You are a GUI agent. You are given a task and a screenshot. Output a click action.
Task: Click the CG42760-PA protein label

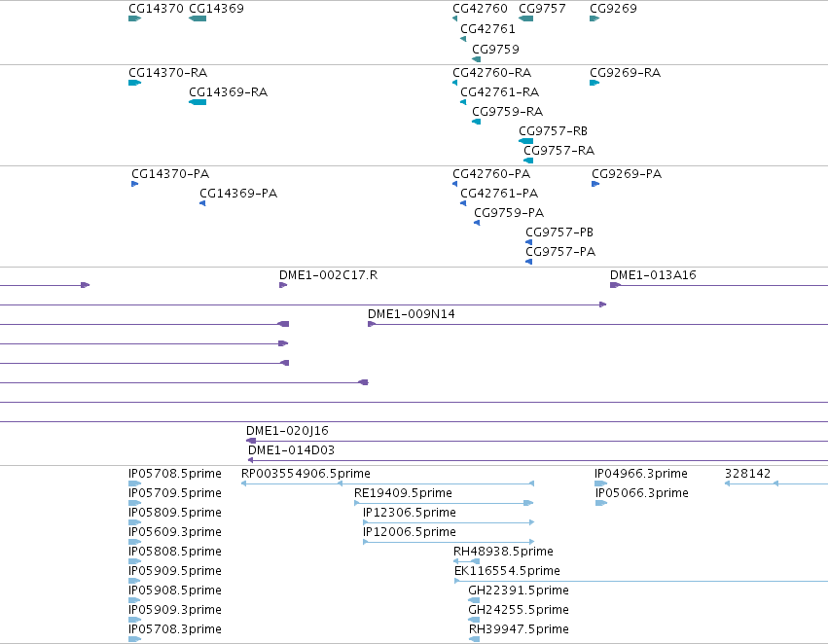[491, 174]
